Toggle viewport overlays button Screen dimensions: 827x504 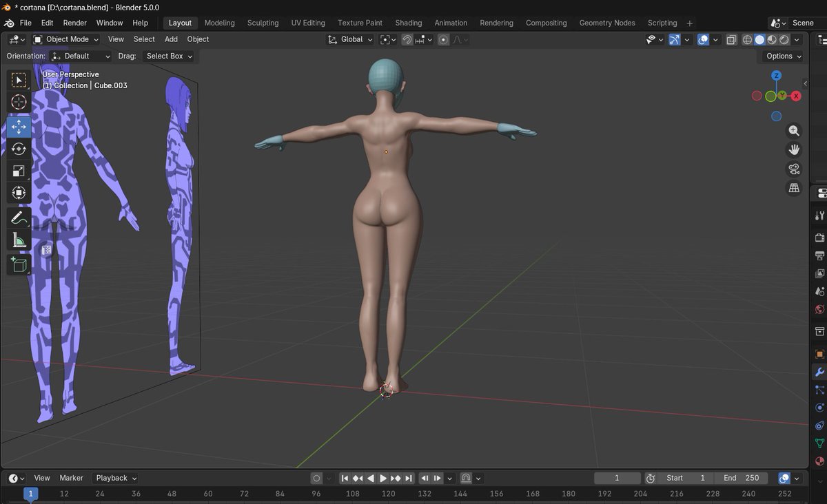(703, 39)
